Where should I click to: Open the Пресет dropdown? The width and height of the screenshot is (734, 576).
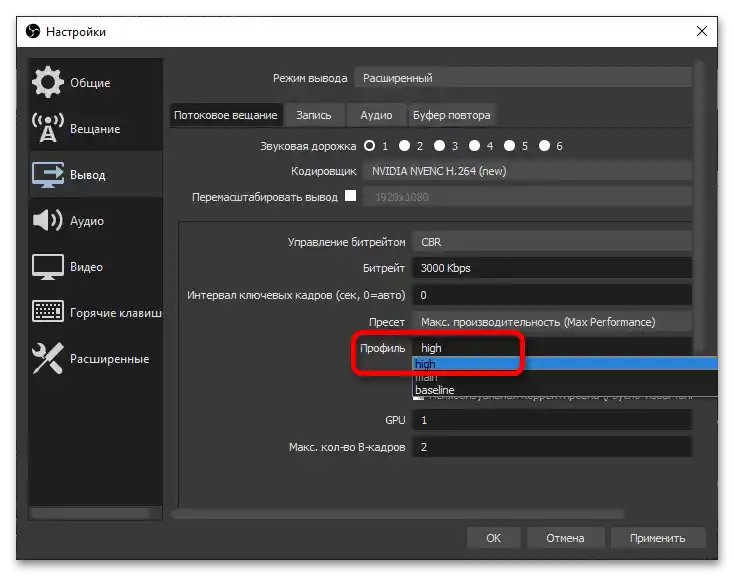(552, 322)
